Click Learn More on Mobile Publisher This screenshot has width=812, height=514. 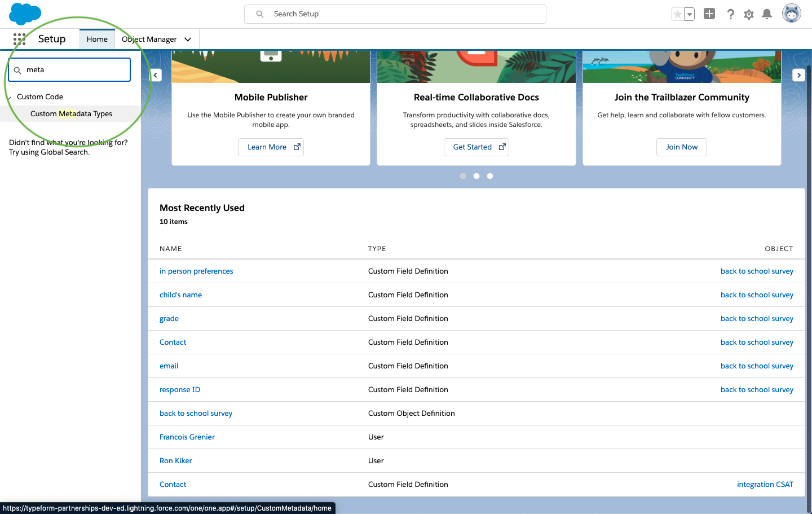coord(271,147)
